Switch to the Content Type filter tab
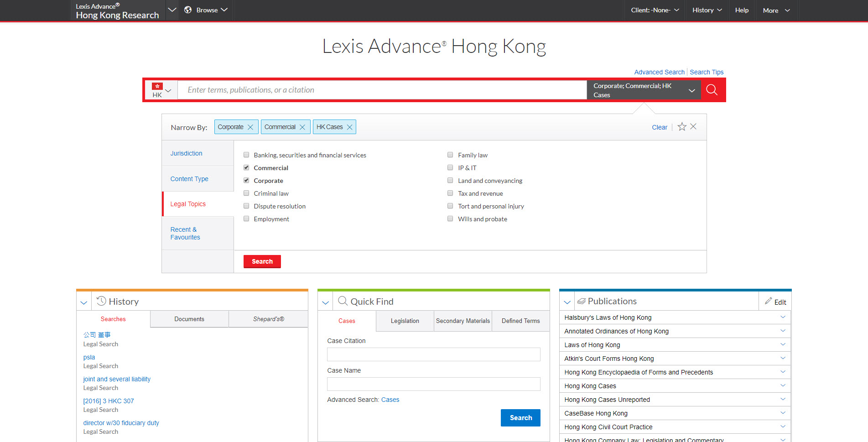868x442 pixels. pyautogui.click(x=198, y=179)
